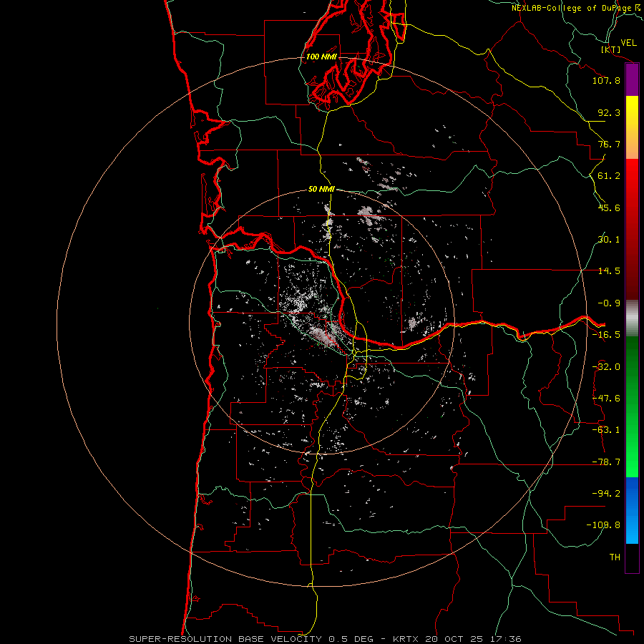Click the black TH segment of the color bar
Viewport: 644px width, 644px height.
(632, 557)
